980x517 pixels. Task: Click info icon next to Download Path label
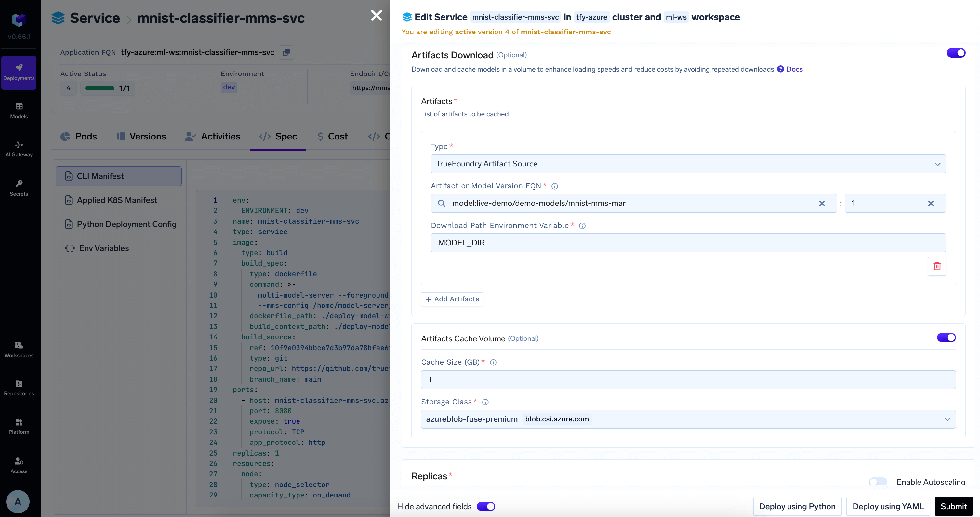point(582,226)
